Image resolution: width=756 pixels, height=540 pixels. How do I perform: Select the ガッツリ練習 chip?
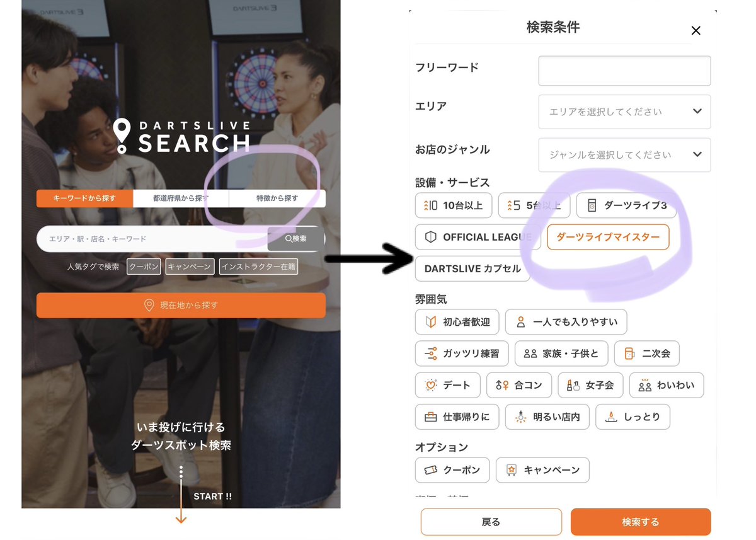(x=462, y=353)
